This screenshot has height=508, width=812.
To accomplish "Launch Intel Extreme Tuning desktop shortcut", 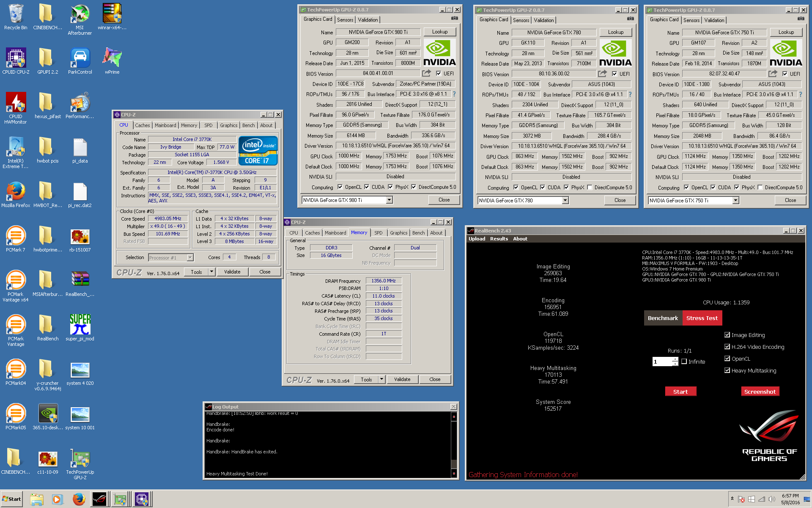I will pos(16,153).
